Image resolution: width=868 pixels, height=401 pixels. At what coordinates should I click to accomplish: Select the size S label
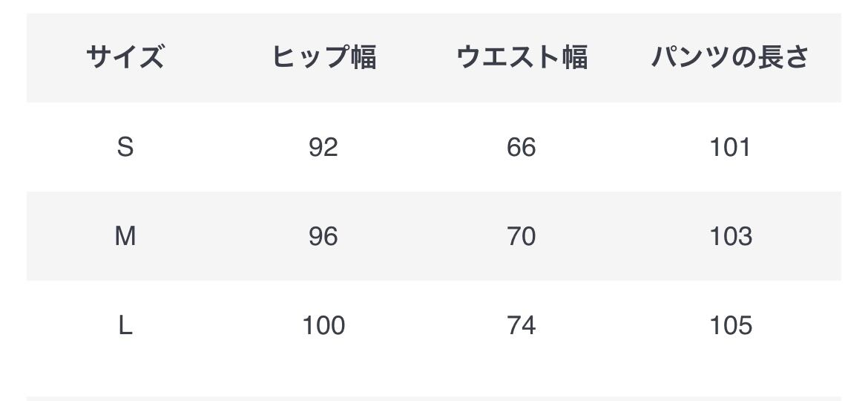pos(125,147)
